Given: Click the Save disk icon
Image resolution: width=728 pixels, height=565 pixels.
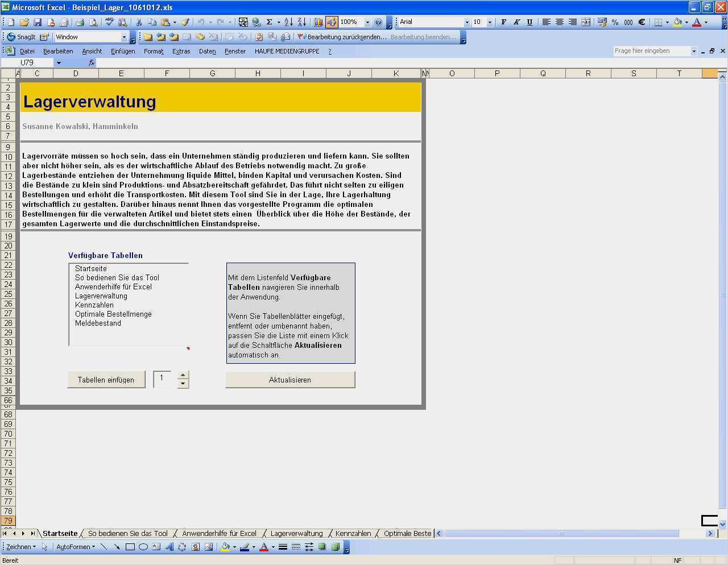Looking at the screenshot, I should pyautogui.click(x=38, y=22).
